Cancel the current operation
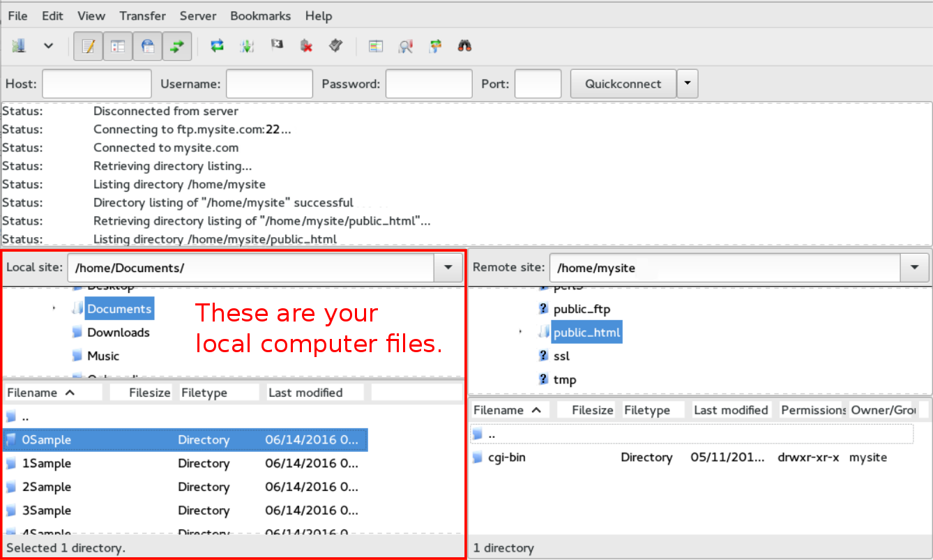This screenshot has width=933, height=560. point(277,45)
